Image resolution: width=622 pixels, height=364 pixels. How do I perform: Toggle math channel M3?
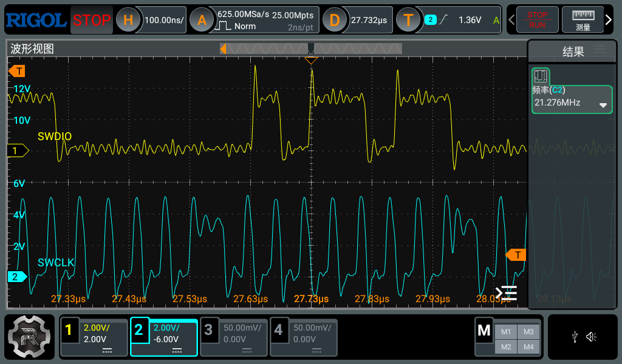click(x=528, y=332)
